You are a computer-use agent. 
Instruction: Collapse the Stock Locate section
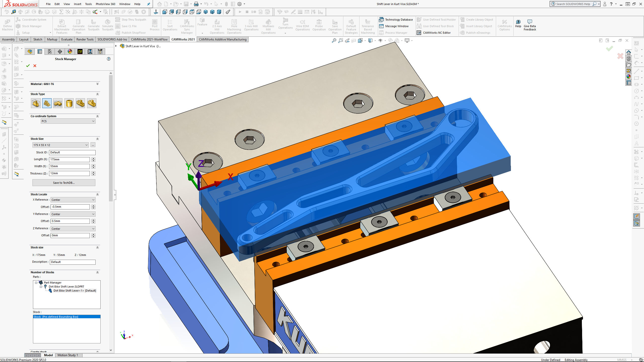click(x=98, y=194)
